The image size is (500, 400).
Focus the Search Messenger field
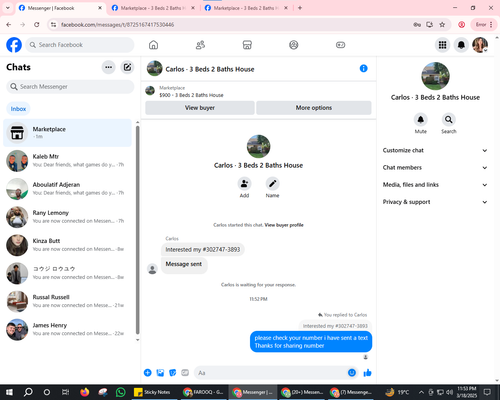(70, 87)
